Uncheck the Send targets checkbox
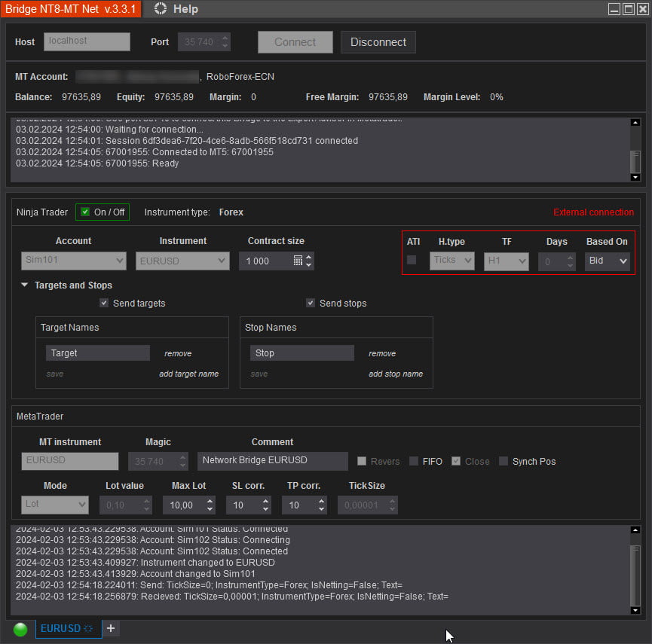This screenshot has height=644, width=652. point(104,304)
